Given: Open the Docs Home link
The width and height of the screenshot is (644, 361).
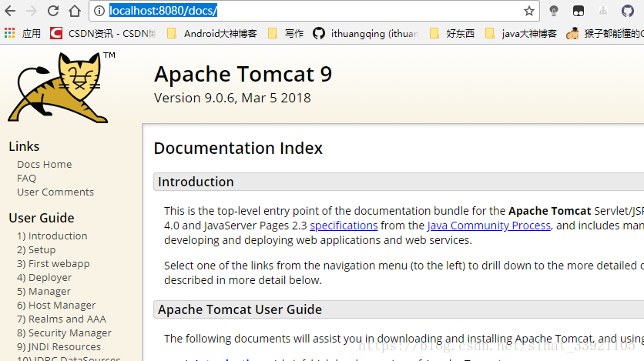Looking at the screenshot, I should (45, 164).
